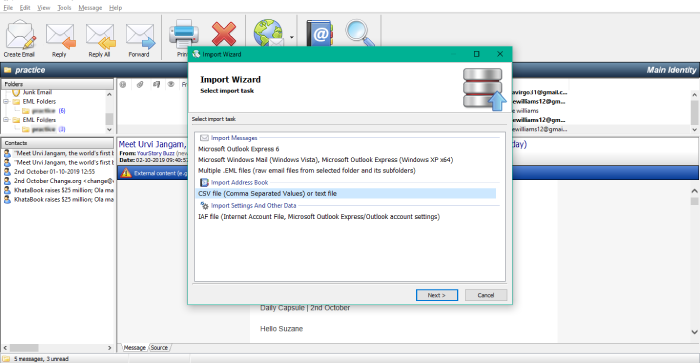The image size is (700, 363).
Task: Click the message body scroll up arrow
Action: pos(695,191)
